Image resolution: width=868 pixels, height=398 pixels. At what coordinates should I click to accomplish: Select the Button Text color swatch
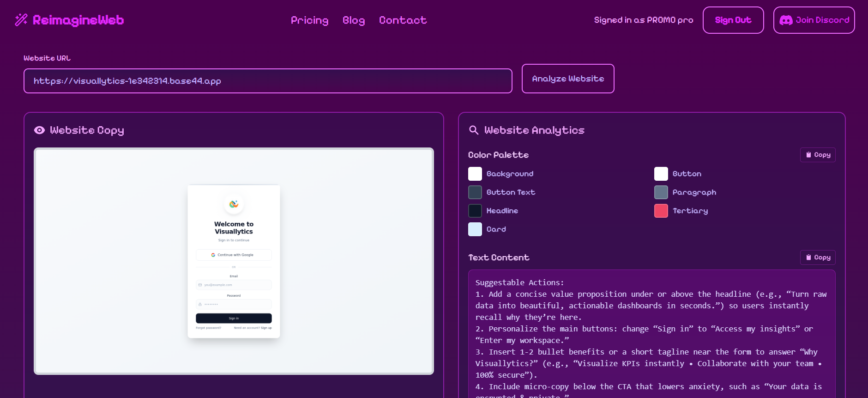(x=475, y=192)
